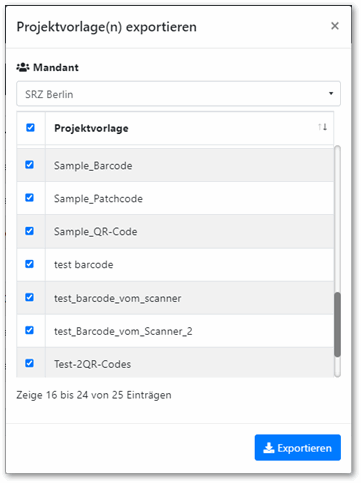Screen dimensions: 361x483
Task: Toggle the select-all checkbox in table header
Action: (30, 127)
